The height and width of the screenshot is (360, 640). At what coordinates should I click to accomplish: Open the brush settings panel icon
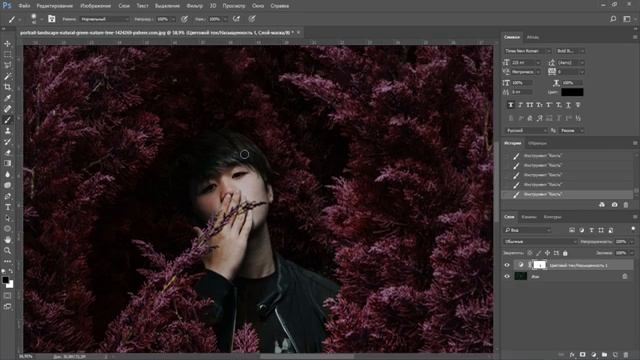click(51, 19)
